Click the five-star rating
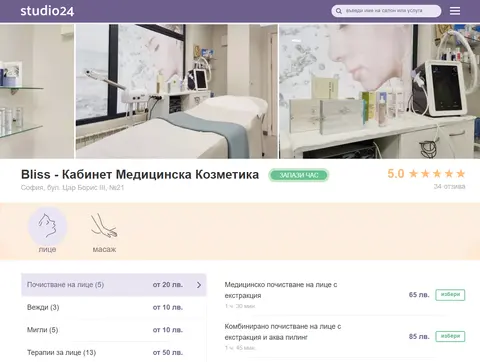The image size is (480, 362). coord(437,174)
